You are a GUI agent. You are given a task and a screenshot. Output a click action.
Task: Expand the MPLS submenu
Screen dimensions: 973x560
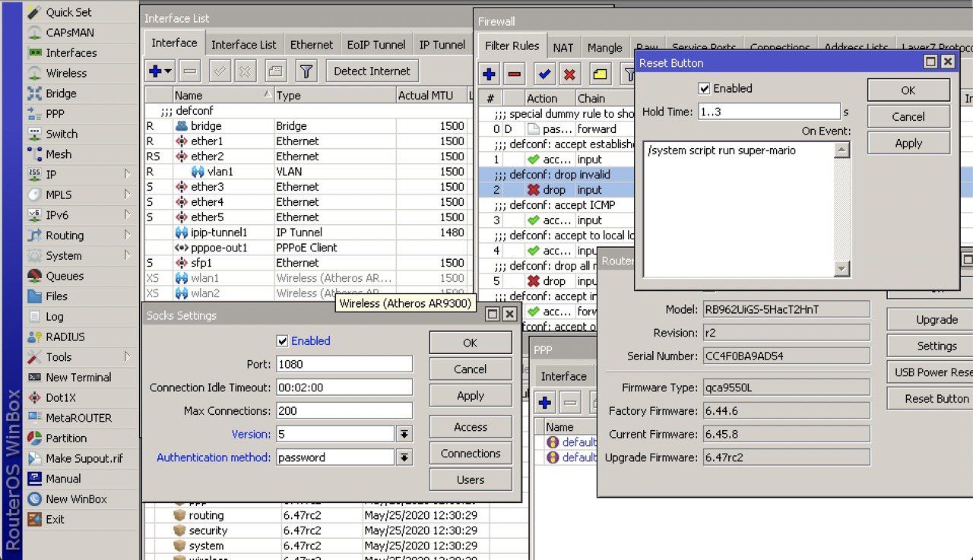pos(128,195)
